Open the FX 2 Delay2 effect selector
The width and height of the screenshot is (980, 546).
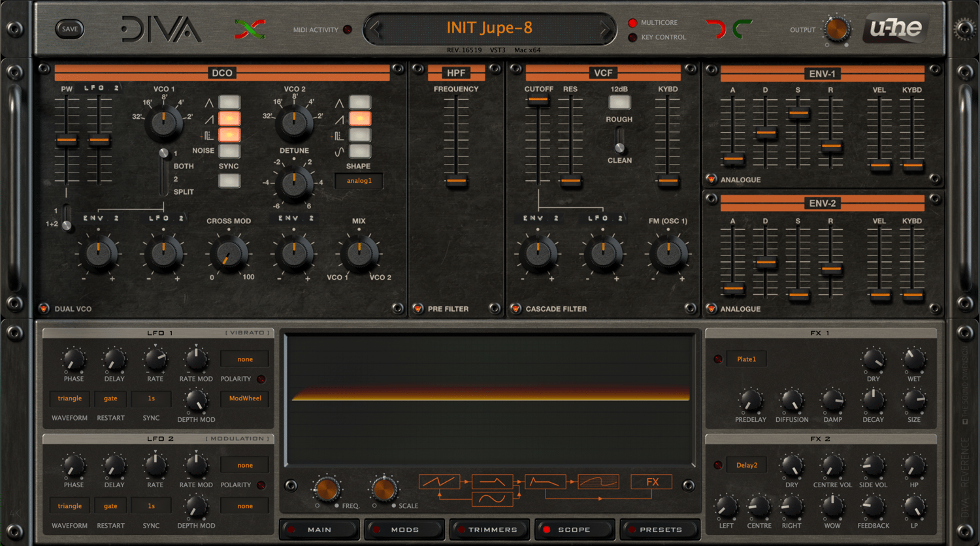pyautogui.click(x=746, y=465)
